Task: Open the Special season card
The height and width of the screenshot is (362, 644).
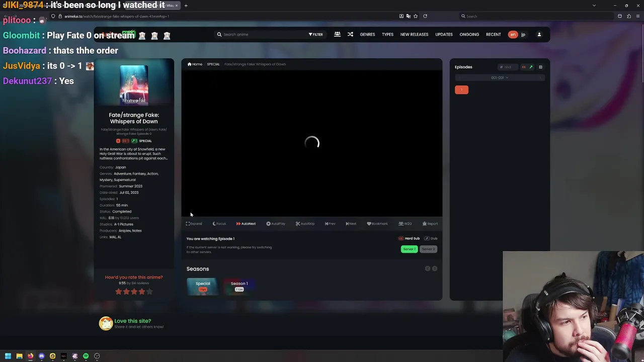Action: 203,286
